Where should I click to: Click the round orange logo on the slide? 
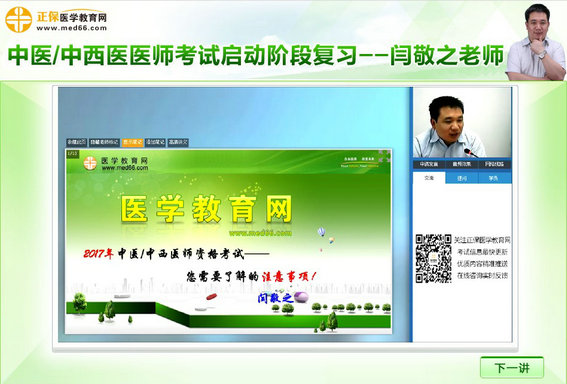pyautogui.click(x=90, y=163)
